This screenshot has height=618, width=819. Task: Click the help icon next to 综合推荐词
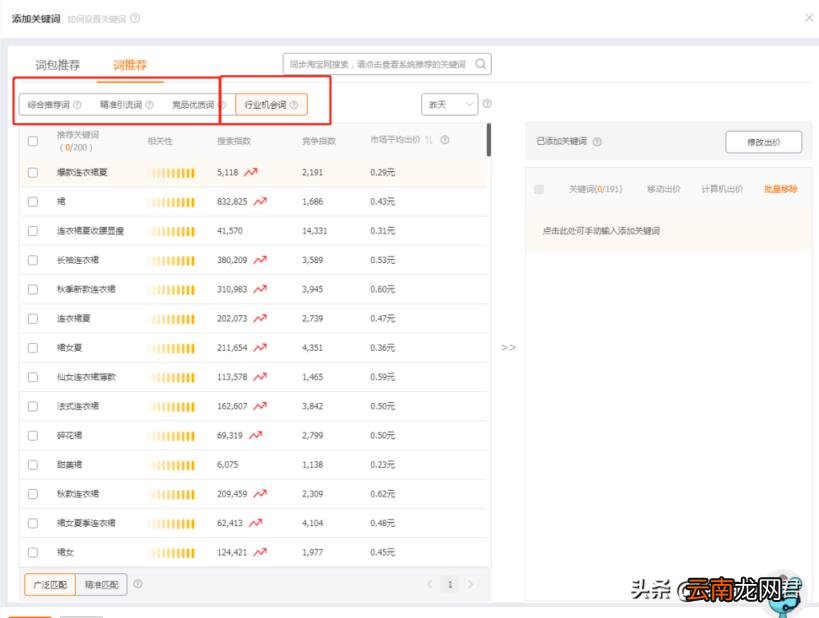point(77,104)
